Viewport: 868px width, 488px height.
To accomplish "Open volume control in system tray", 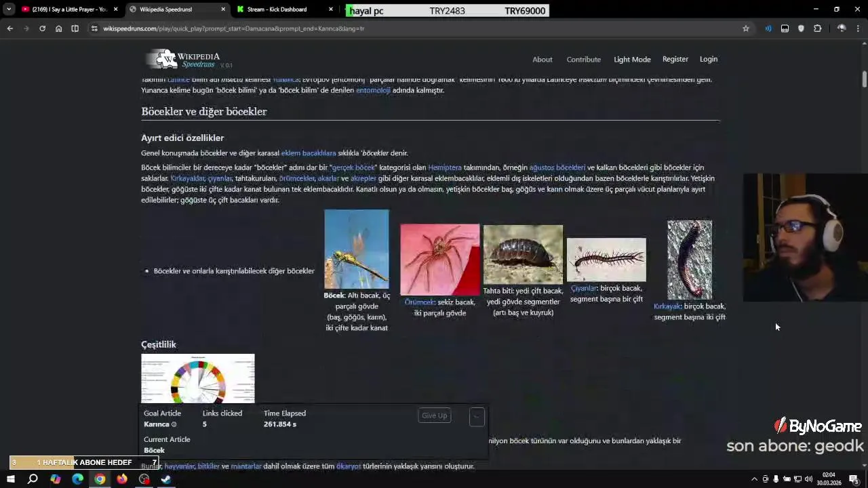I will click(x=808, y=479).
